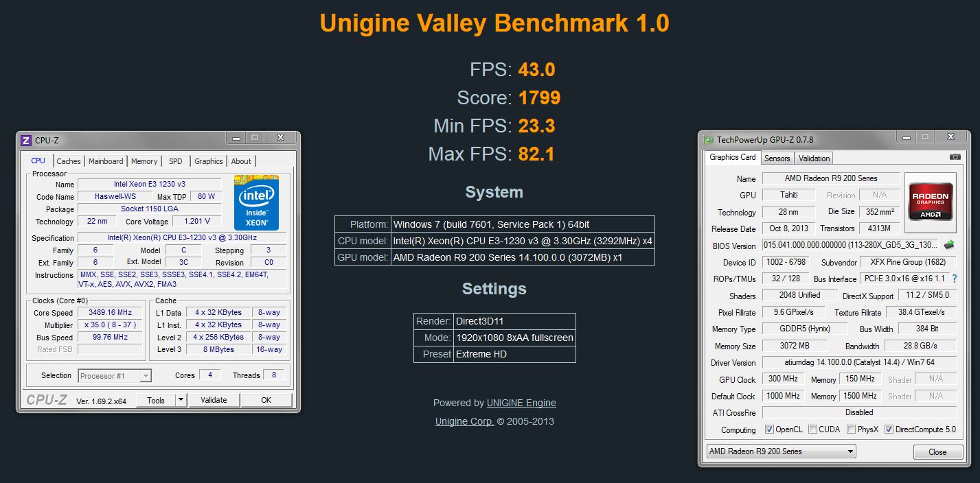Click the Core Voltage value 1.201 V
The width and height of the screenshot is (980, 483).
tap(196, 221)
